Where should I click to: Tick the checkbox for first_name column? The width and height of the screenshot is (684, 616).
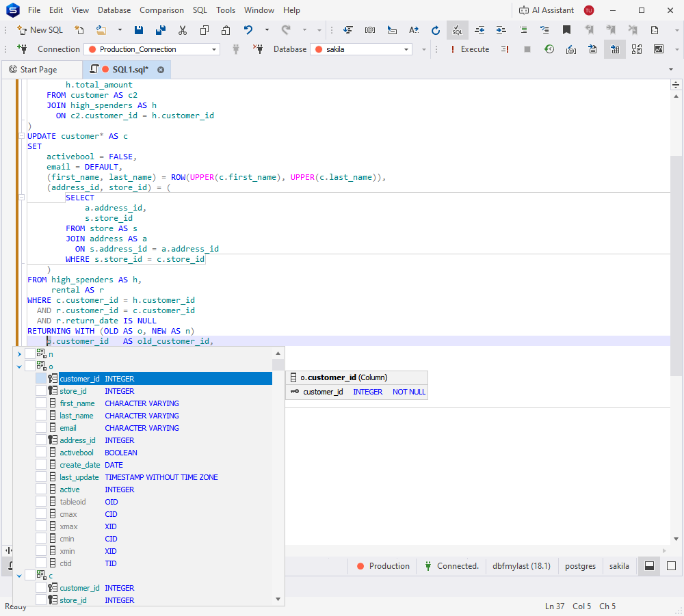click(41, 403)
